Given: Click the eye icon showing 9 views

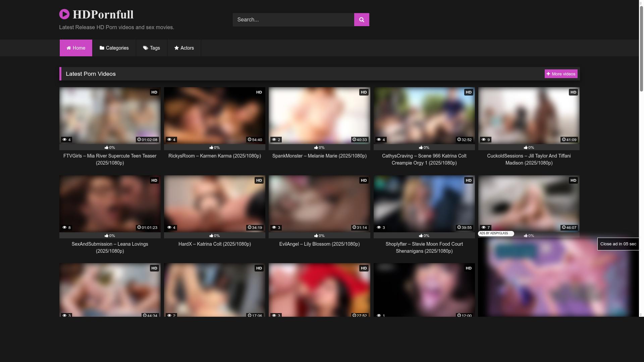Looking at the screenshot, I should (x=484, y=140).
